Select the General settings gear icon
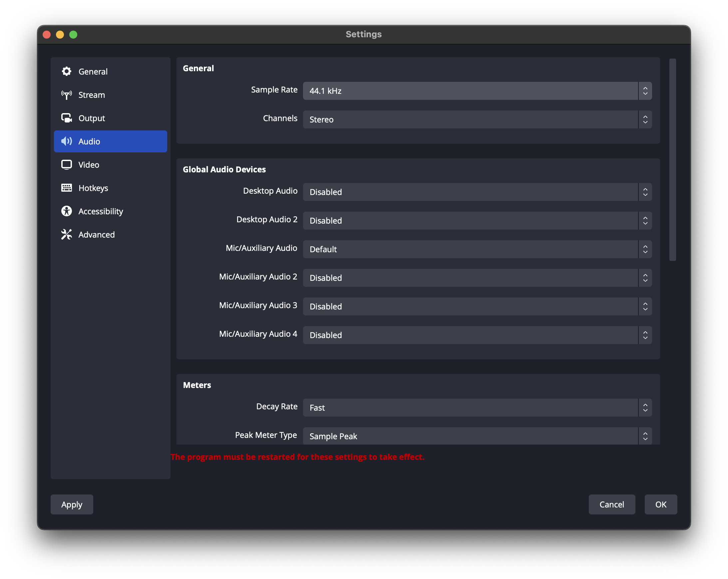The image size is (728, 579). [67, 71]
